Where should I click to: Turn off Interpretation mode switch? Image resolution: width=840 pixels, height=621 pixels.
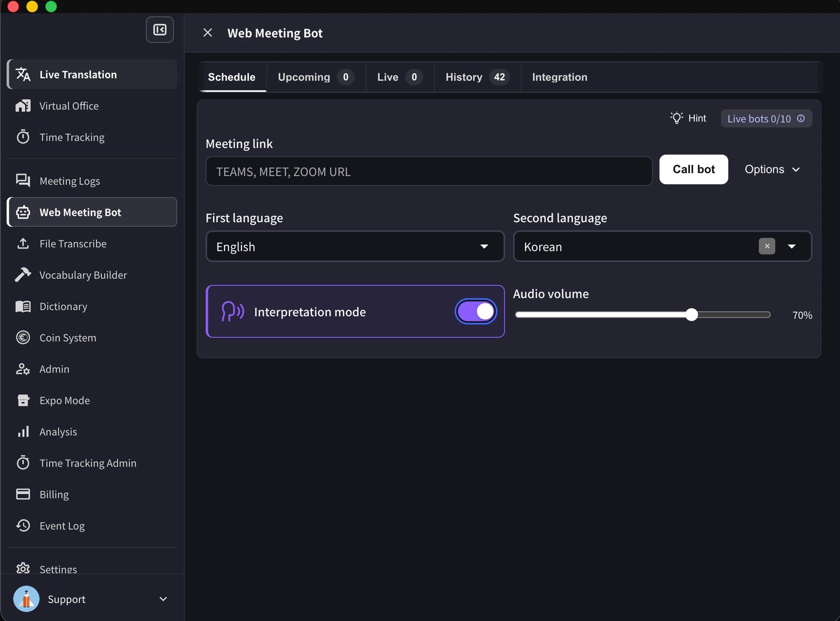pos(476,312)
